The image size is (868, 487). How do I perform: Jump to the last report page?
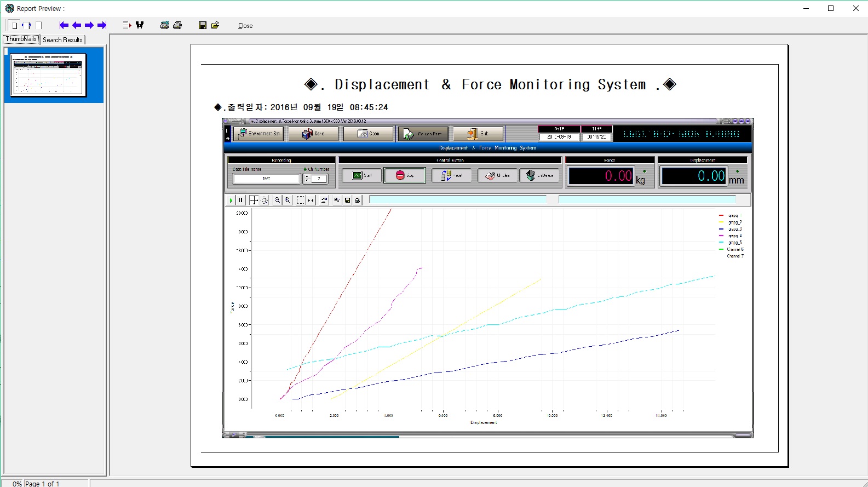coord(102,25)
